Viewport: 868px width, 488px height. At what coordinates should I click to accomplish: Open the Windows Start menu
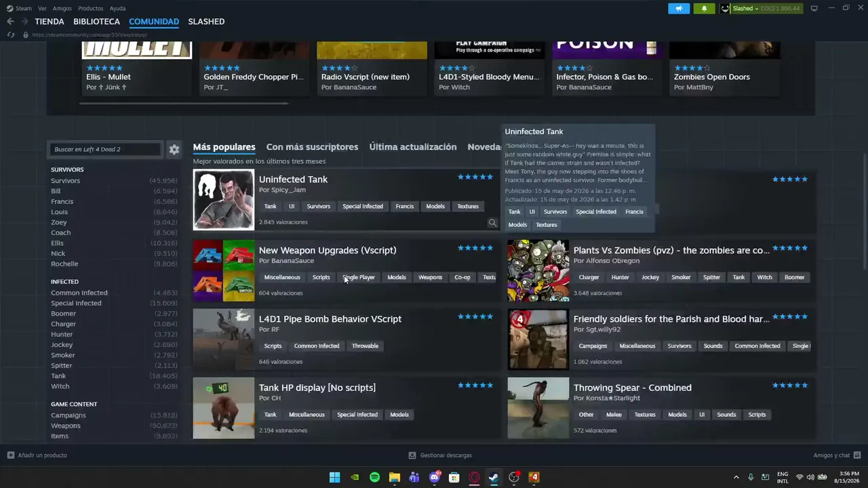point(335,477)
